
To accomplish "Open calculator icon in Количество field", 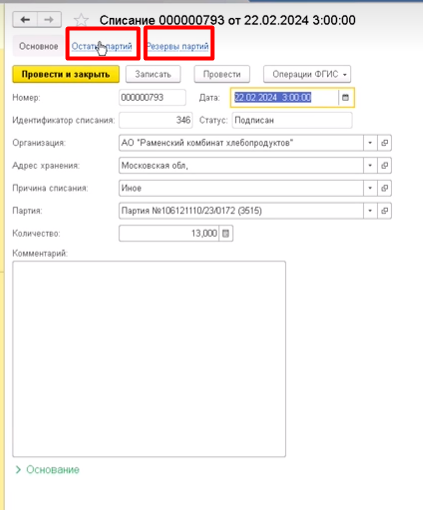I will click(226, 233).
